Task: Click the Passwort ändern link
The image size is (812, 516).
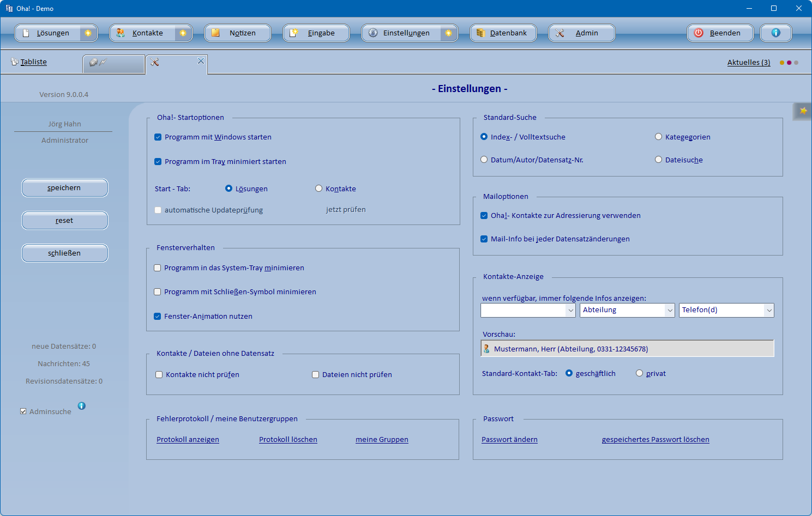Action: pos(509,440)
